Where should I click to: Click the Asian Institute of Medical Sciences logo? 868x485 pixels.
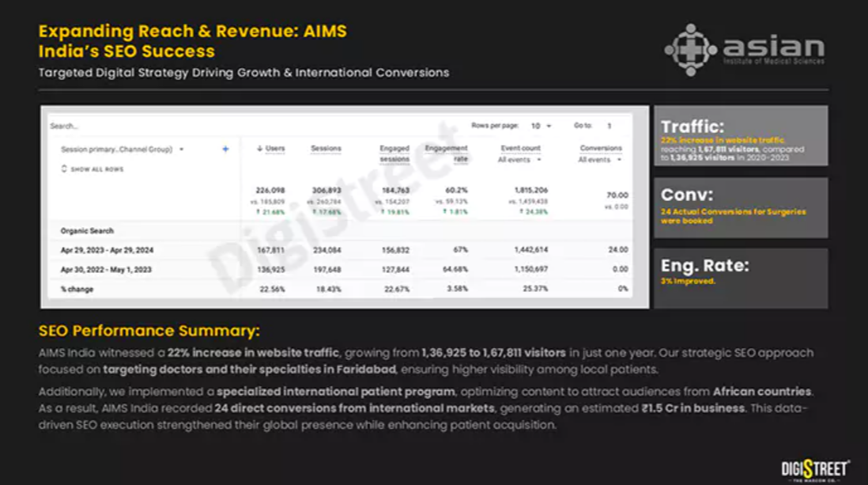pos(744,49)
